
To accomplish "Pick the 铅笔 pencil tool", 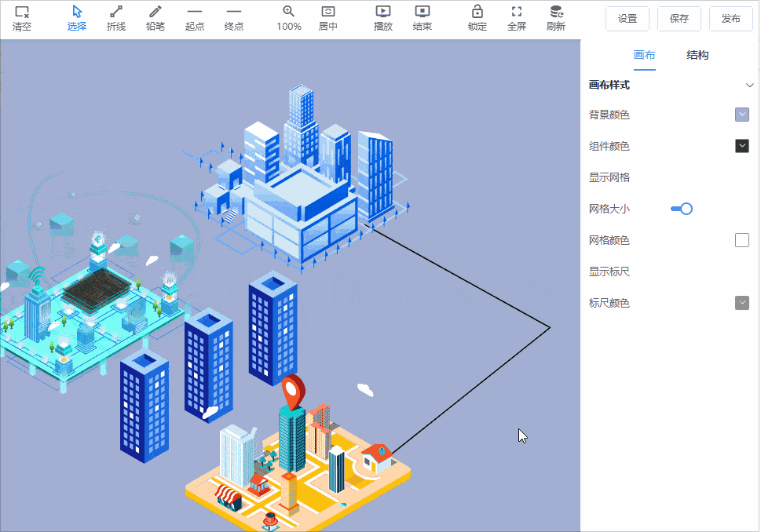I will [x=155, y=13].
